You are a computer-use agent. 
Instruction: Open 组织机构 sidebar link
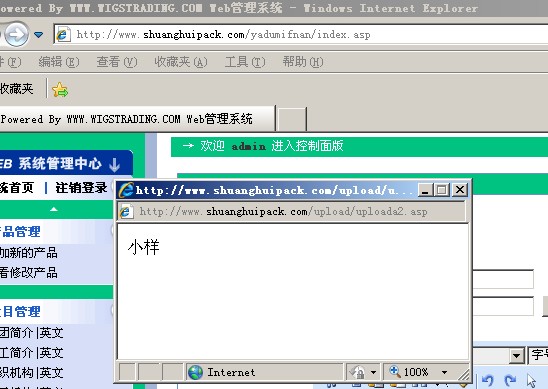[x=16, y=373]
